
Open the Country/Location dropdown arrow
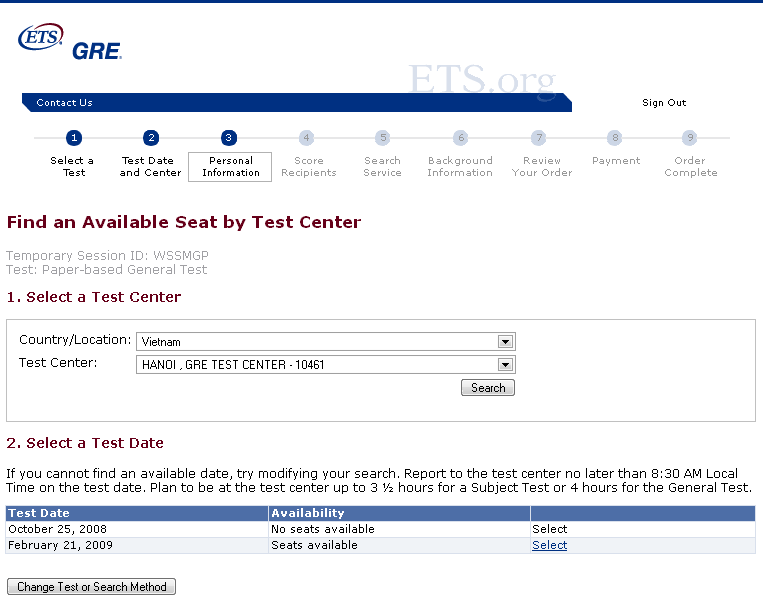(505, 342)
